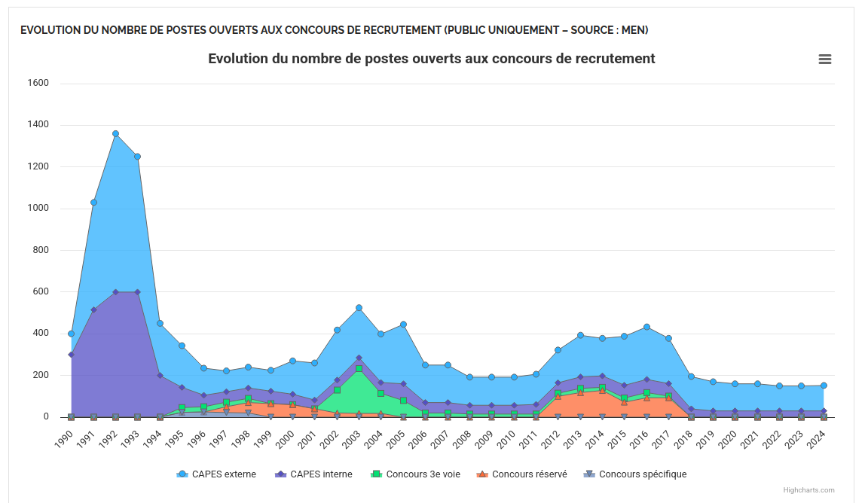Image resolution: width=868 pixels, height=503 pixels.
Task: Open the chart context hamburger menu
Action: click(824, 59)
